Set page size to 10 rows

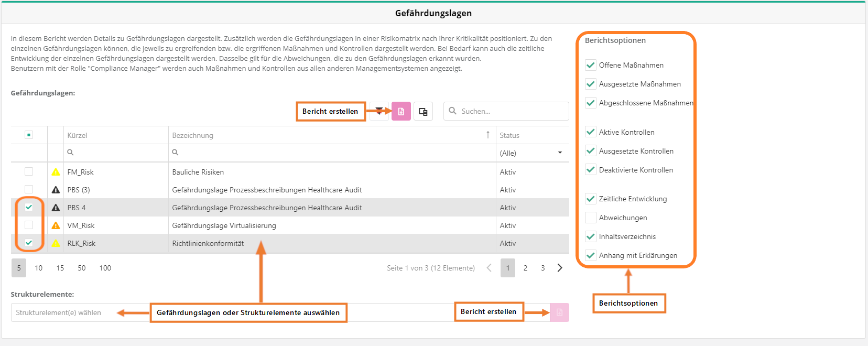tap(39, 268)
